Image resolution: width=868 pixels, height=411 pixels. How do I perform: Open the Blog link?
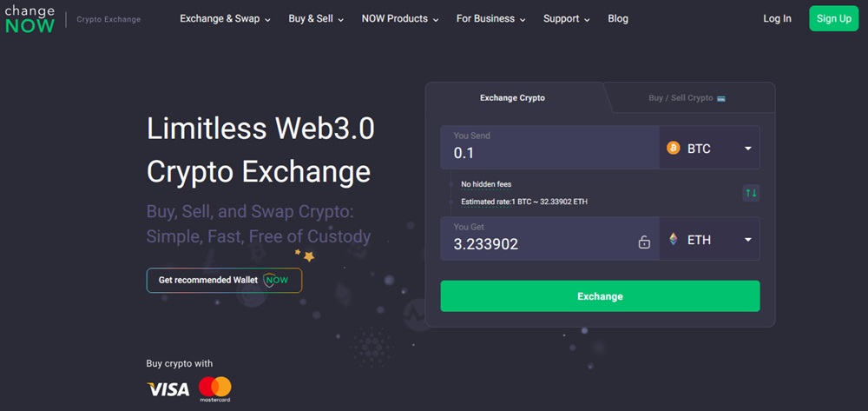pyautogui.click(x=618, y=18)
